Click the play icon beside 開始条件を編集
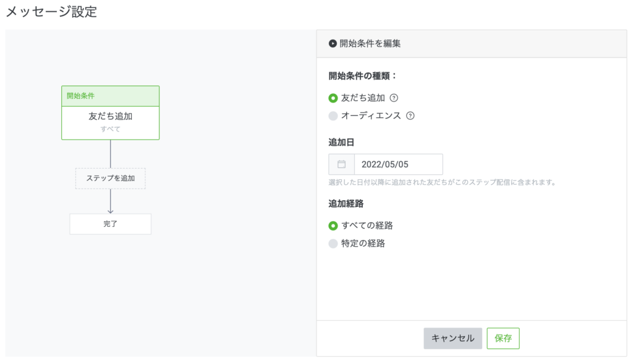Screen dimensions: 633x364 (x=333, y=44)
